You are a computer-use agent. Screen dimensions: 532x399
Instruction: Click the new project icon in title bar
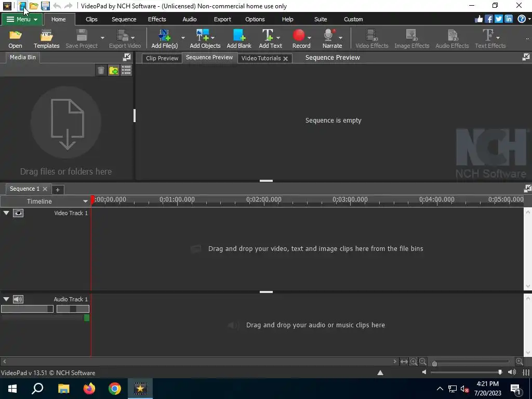[22, 6]
